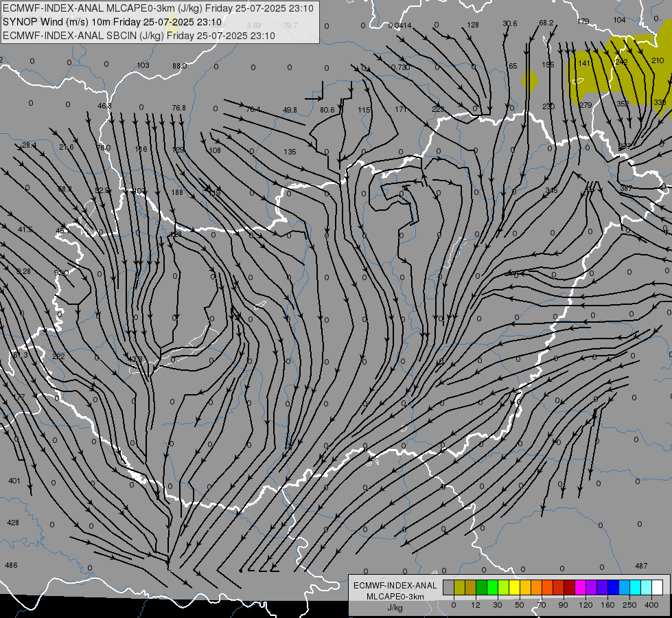Select the SYNOP Wind 10m title line
Image resolution: width=672 pixels, height=618 pixels.
(x=113, y=22)
